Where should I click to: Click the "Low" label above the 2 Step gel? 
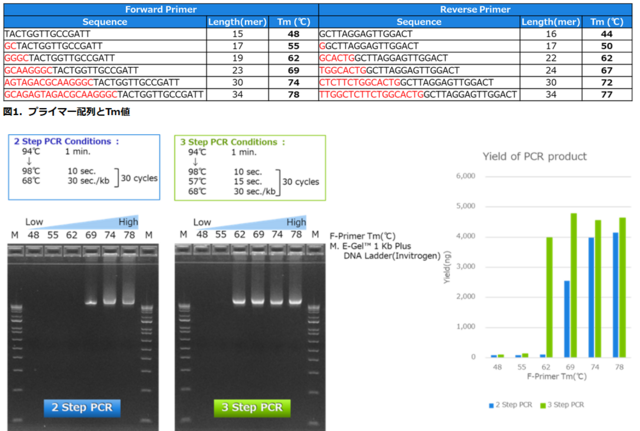click(x=34, y=222)
